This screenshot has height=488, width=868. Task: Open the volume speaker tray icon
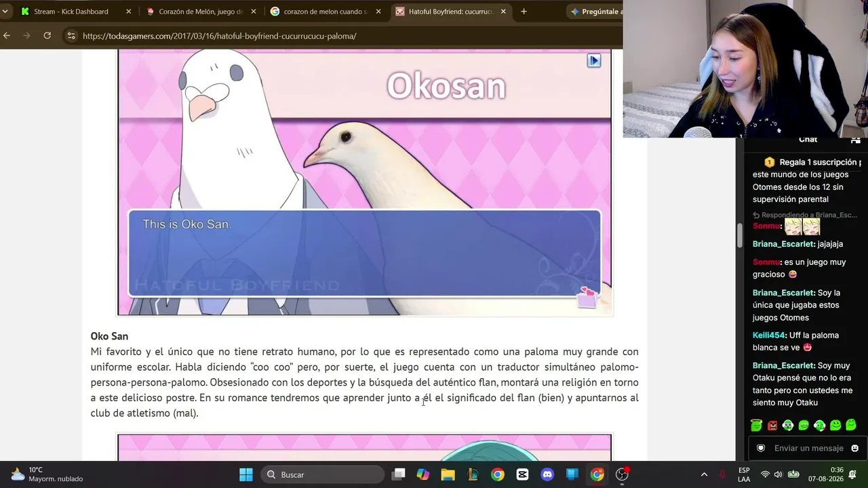point(778,474)
